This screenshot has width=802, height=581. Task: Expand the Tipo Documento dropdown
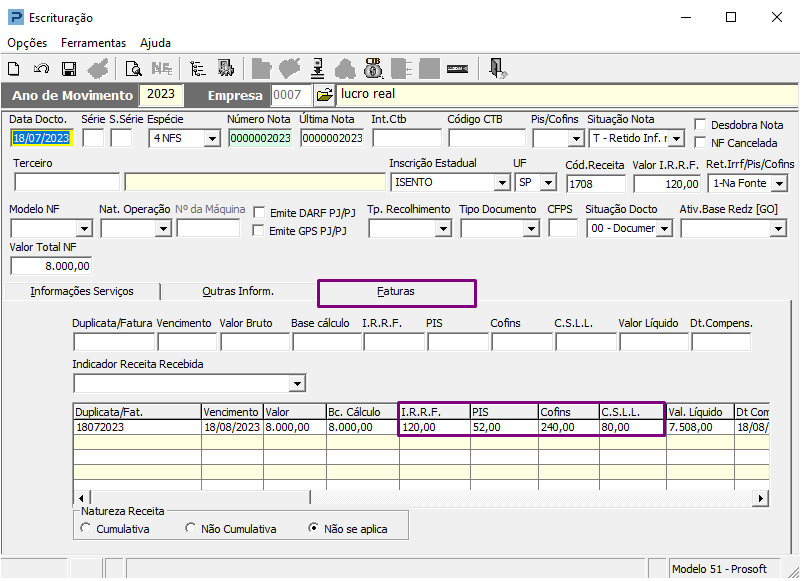tap(531, 229)
